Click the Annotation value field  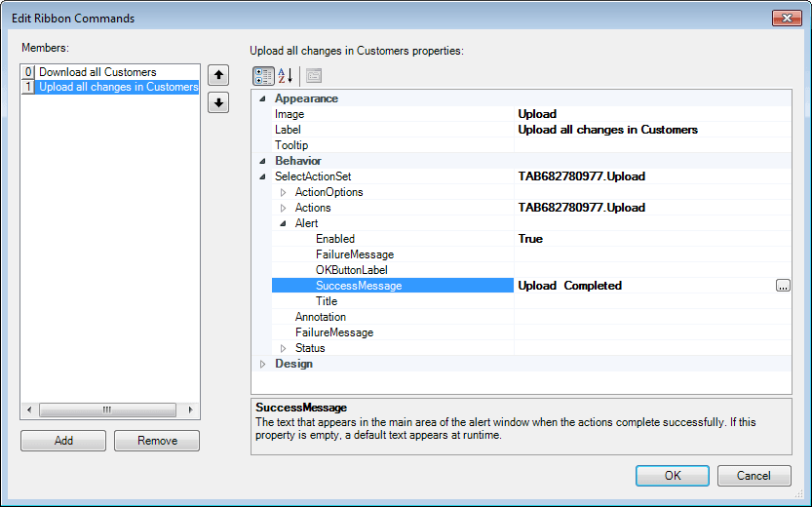(x=652, y=317)
